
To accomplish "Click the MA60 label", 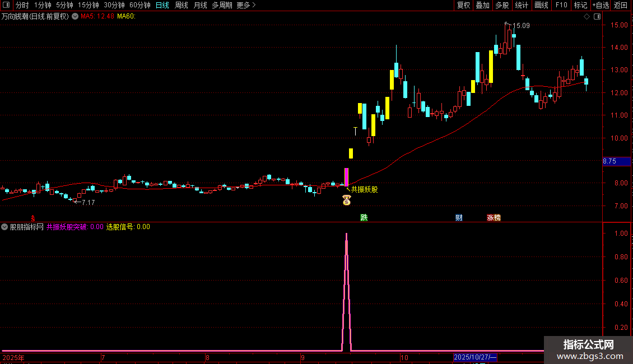I will click(126, 17).
